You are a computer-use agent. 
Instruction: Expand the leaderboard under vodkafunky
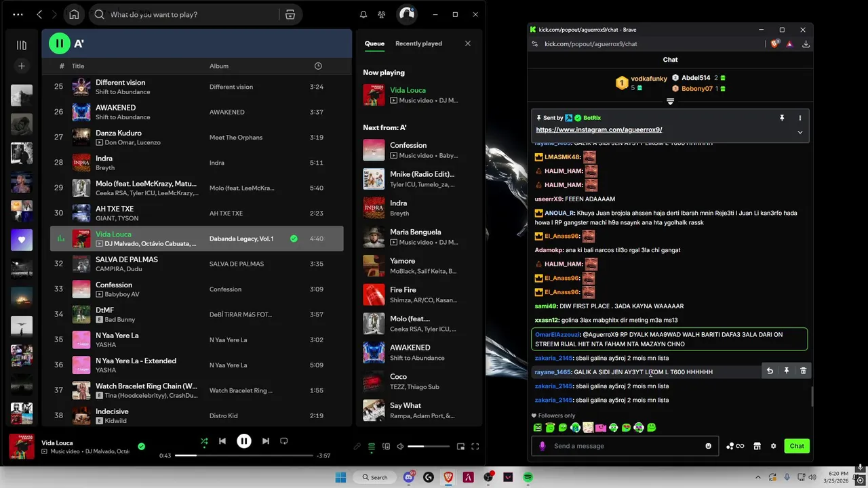[670, 102]
